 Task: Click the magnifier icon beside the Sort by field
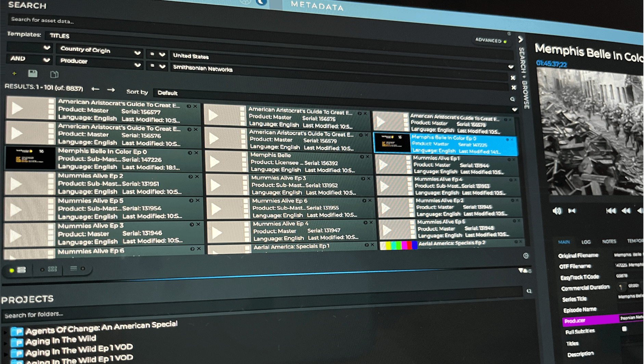pyautogui.click(x=512, y=99)
